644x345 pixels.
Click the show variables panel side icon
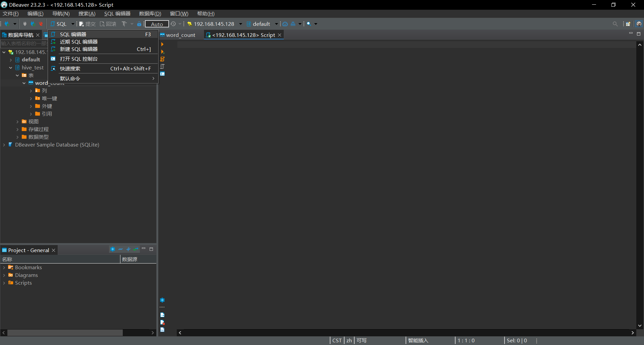click(x=162, y=330)
